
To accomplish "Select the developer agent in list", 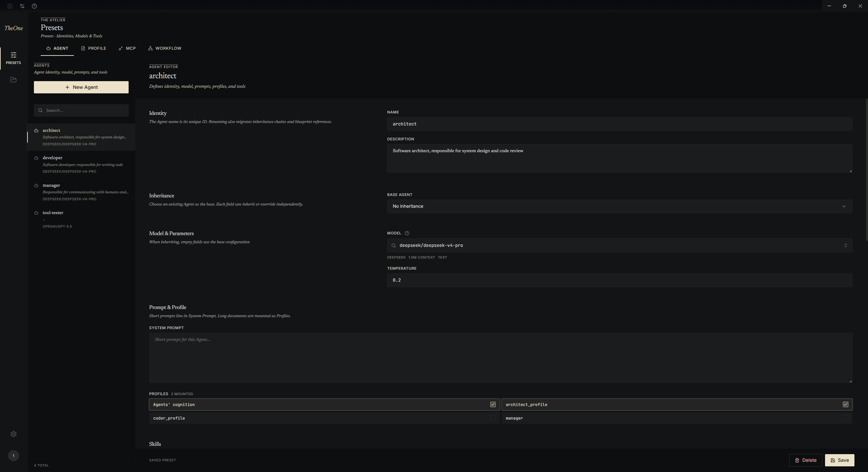I will click(81, 165).
